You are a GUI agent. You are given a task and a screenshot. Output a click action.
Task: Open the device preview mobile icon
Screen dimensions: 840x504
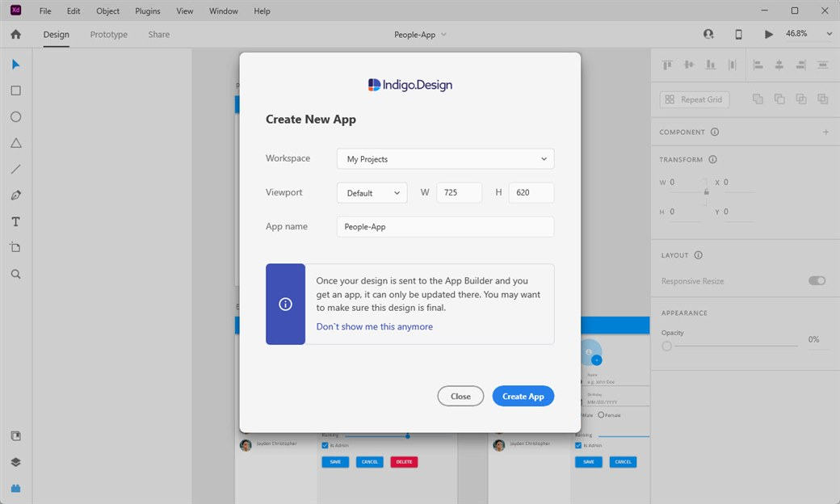tap(739, 34)
